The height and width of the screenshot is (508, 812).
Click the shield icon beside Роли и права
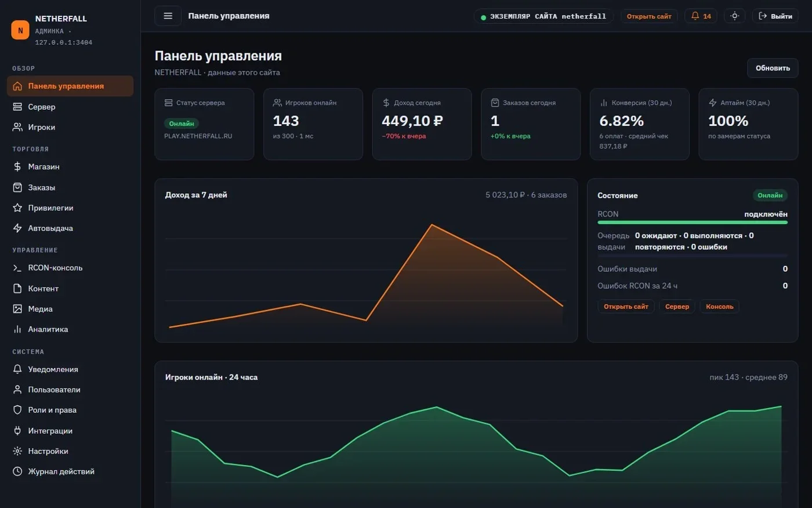(17, 410)
